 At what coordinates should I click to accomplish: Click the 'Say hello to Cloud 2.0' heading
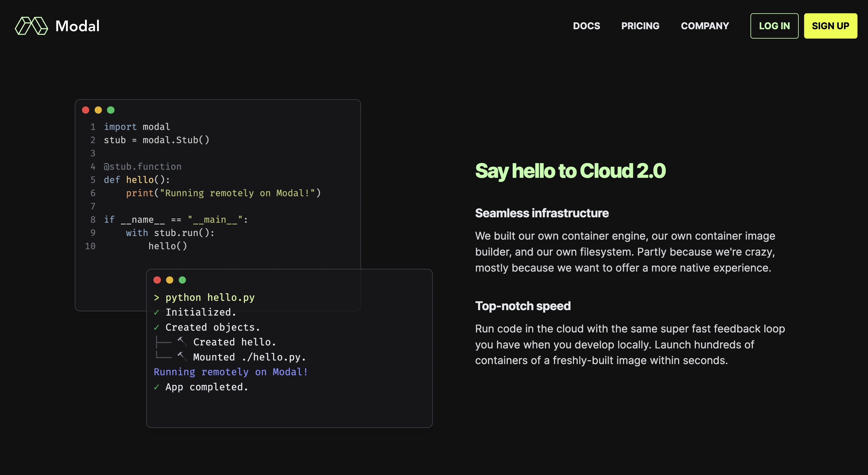571,171
